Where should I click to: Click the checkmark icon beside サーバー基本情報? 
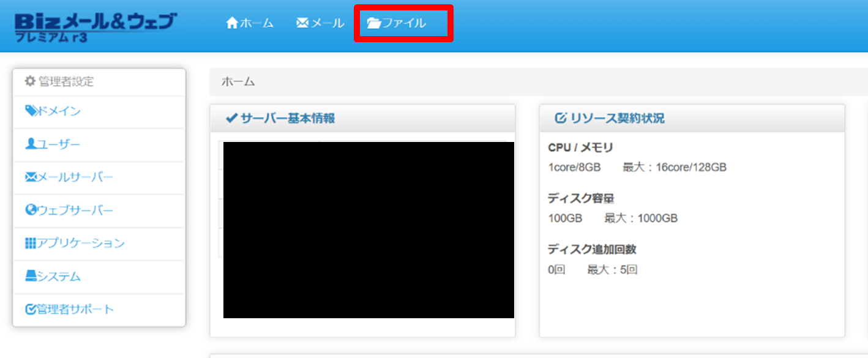click(231, 118)
